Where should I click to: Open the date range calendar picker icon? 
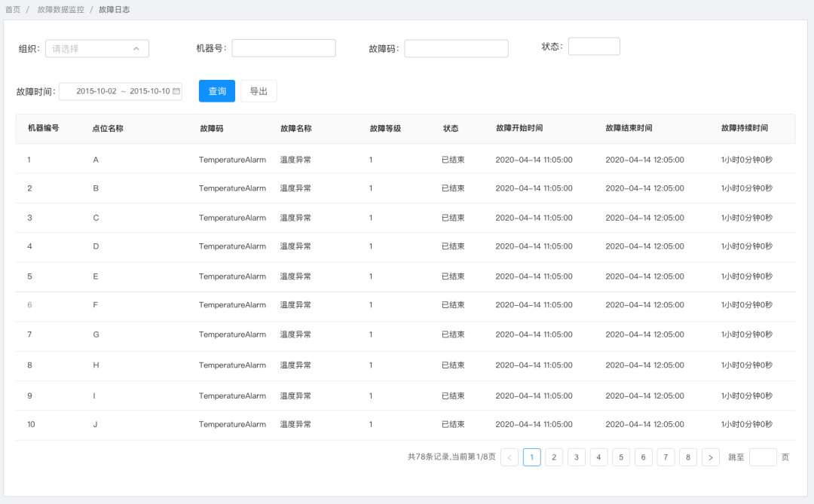pyautogui.click(x=176, y=90)
